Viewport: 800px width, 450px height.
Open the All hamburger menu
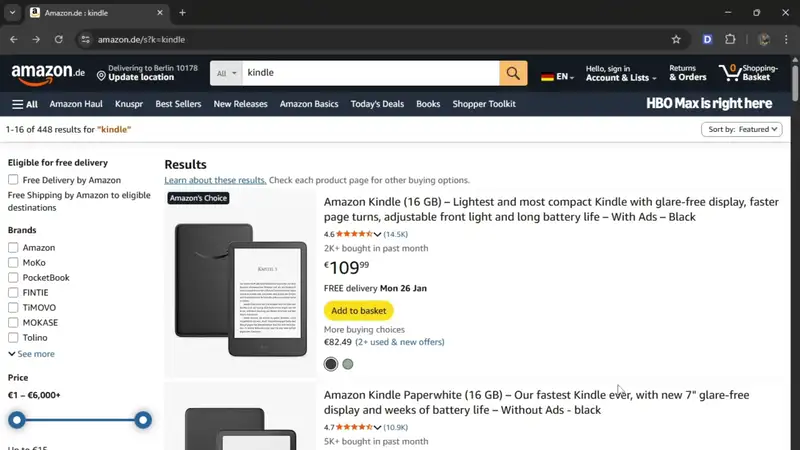(25, 104)
